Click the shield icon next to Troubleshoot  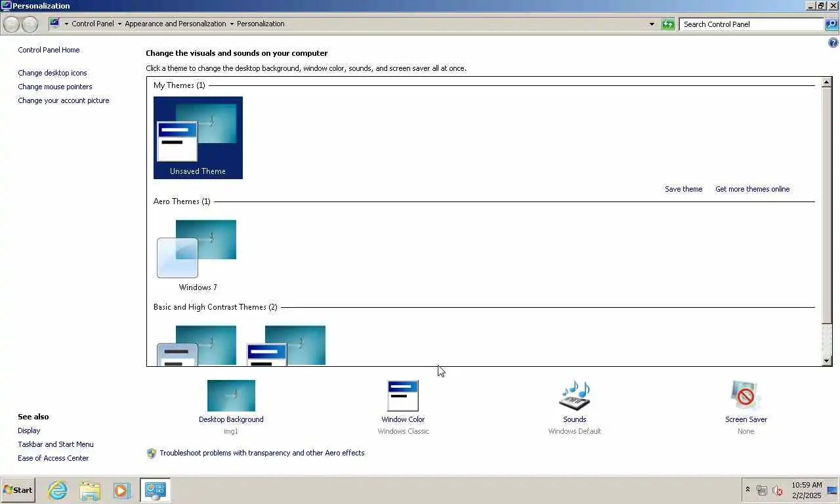pos(152,453)
